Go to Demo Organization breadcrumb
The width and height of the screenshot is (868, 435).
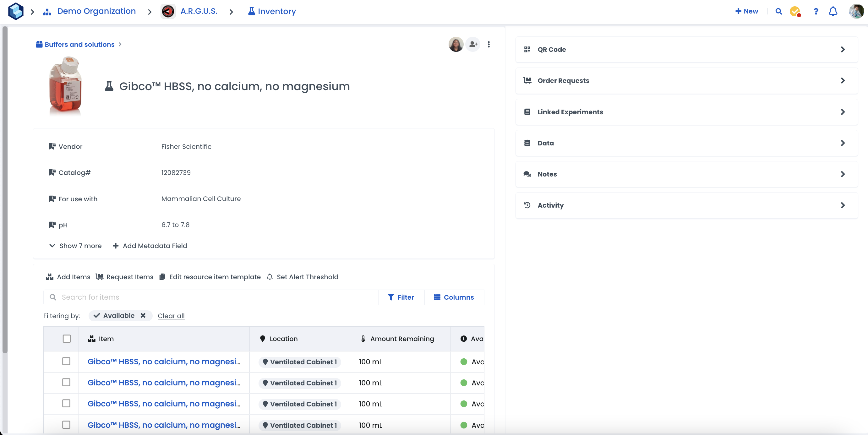[x=96, y=11]
